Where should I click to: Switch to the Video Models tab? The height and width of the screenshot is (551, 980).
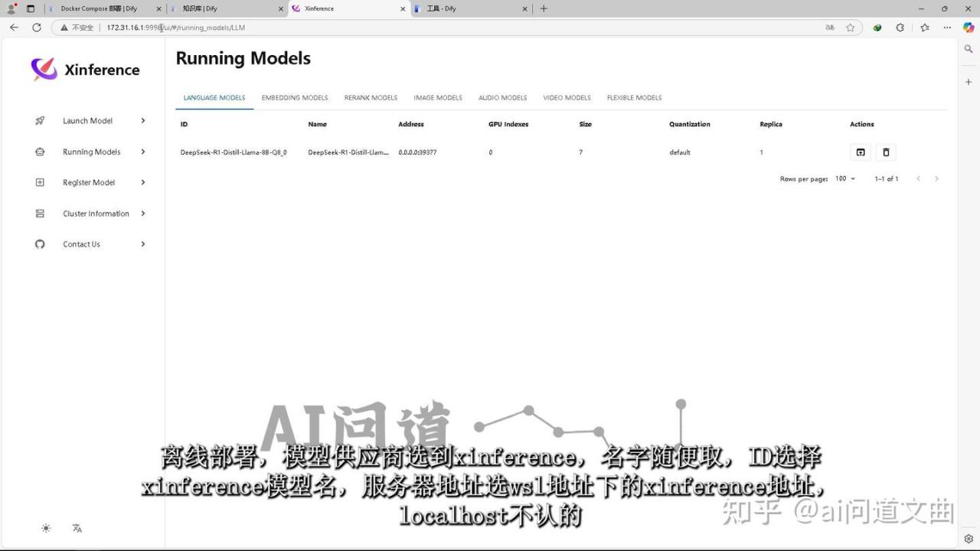[x=567, y=98]
